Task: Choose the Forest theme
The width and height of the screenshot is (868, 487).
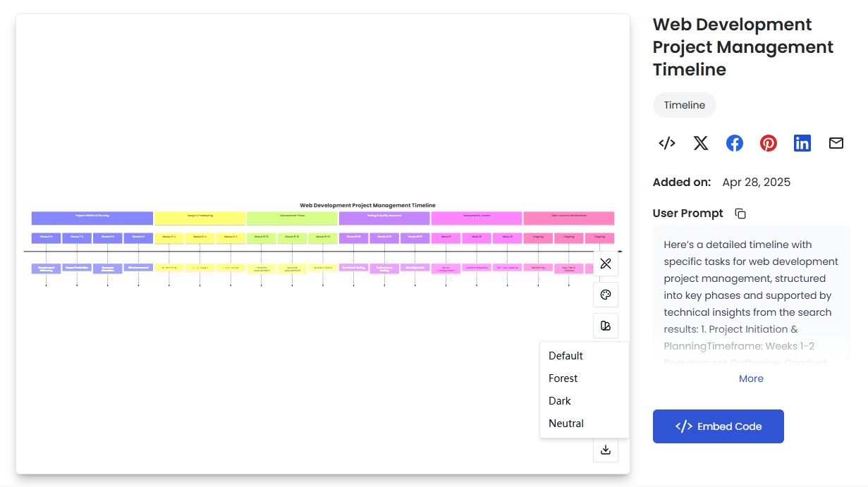Action: [563, 378]
